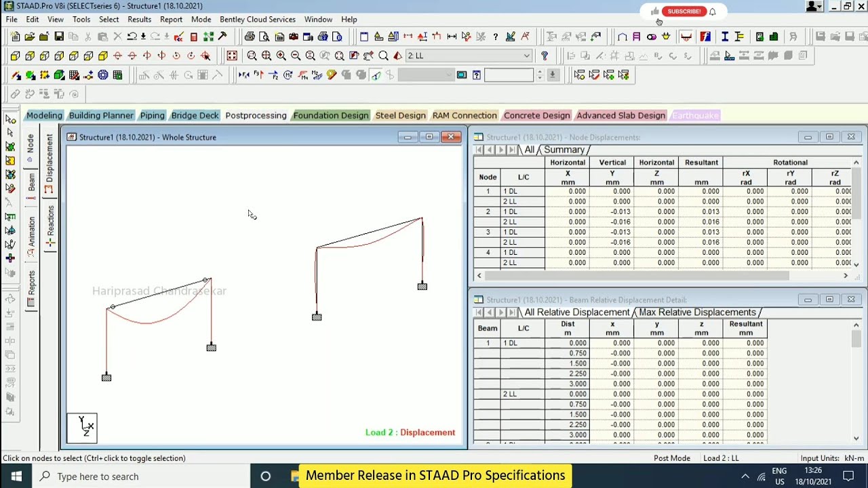
Task: Open the Foundation Design tab
Action: 331,115
